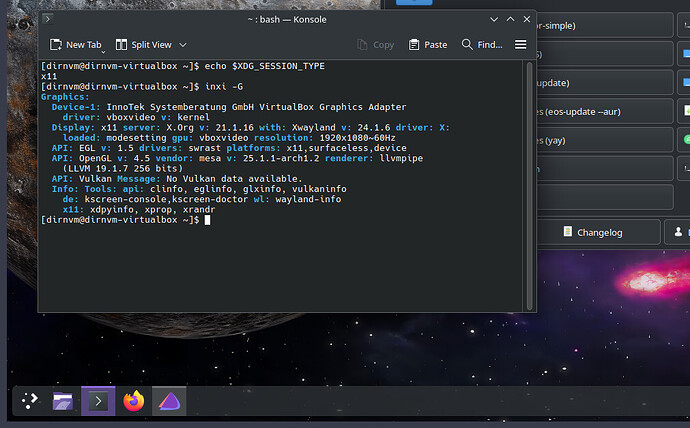The width and height of the screenshot is (690, 428).
Task: Expand the Split View dropdown arrow
Action: pos(183,45)
